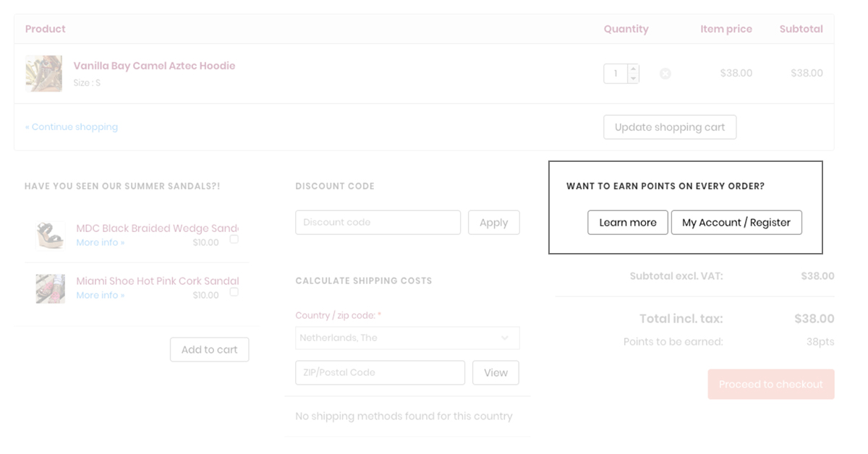868x454 pixels.
Task: Open the country selection dropdown
Action: (407, 338)
